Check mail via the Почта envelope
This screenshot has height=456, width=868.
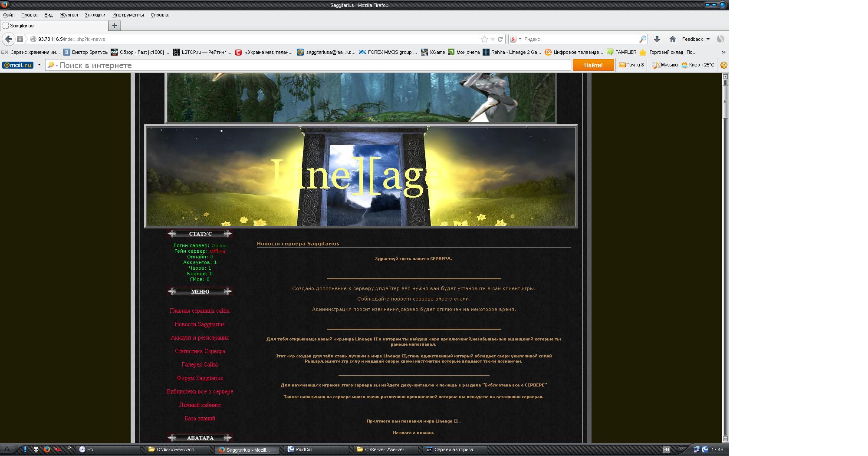pos(631,65)
